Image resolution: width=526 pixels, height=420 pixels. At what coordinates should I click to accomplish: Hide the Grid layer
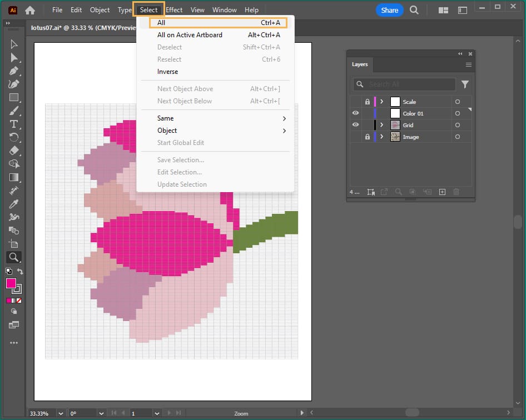tap(356, 125)
